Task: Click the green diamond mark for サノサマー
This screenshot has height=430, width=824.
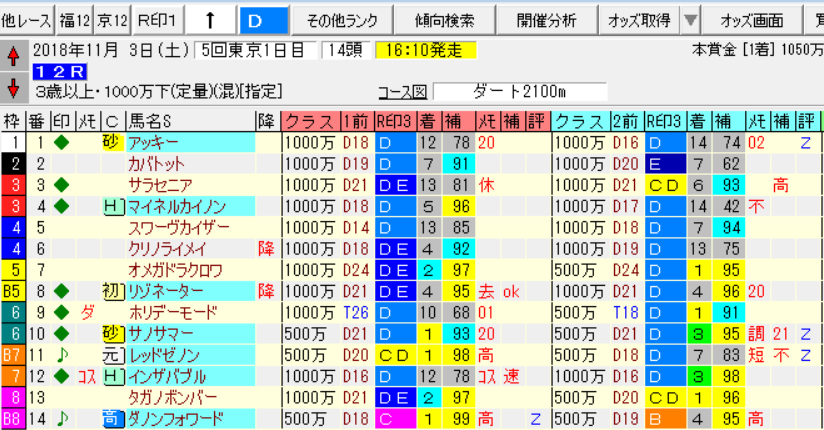Action: tap(61, 333)
